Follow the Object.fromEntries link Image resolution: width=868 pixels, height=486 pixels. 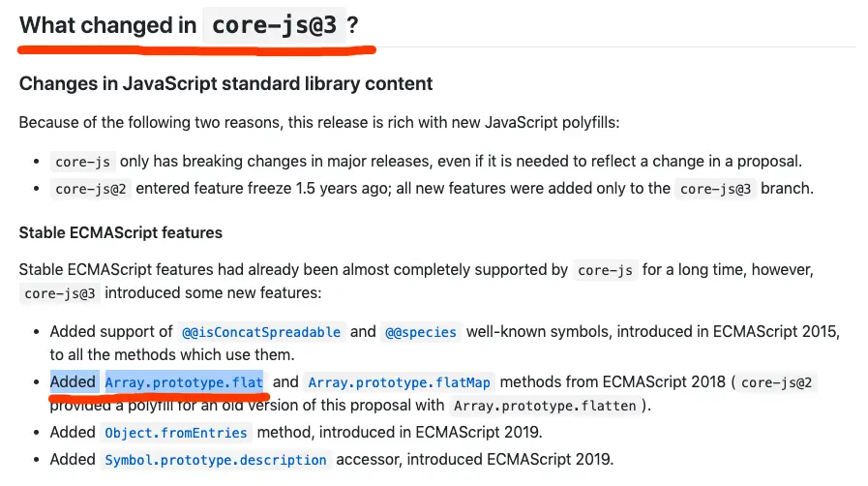click(176, 433)
